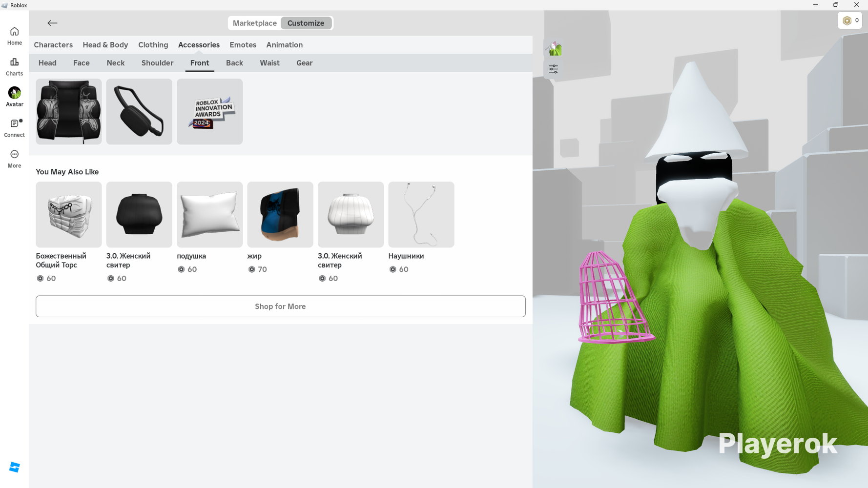Open Avatar in the sidebar
The height and width of the screenshot is (488, 868).
[15, 97]
